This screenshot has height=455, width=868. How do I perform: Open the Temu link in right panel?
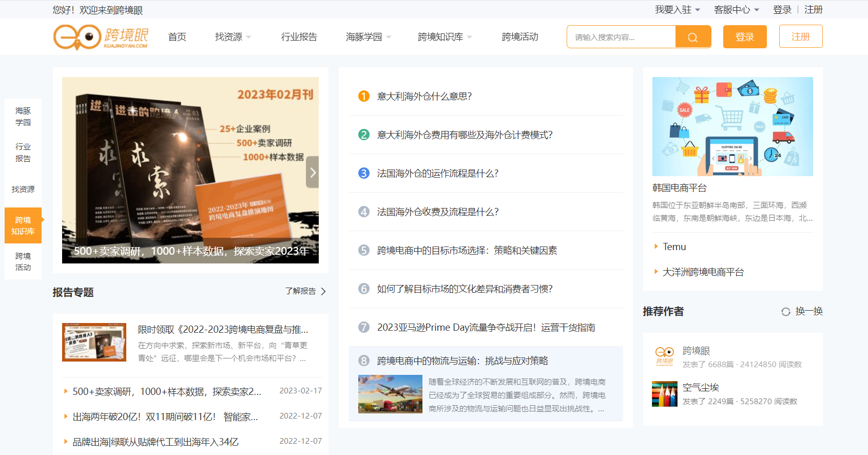[674, 247]
